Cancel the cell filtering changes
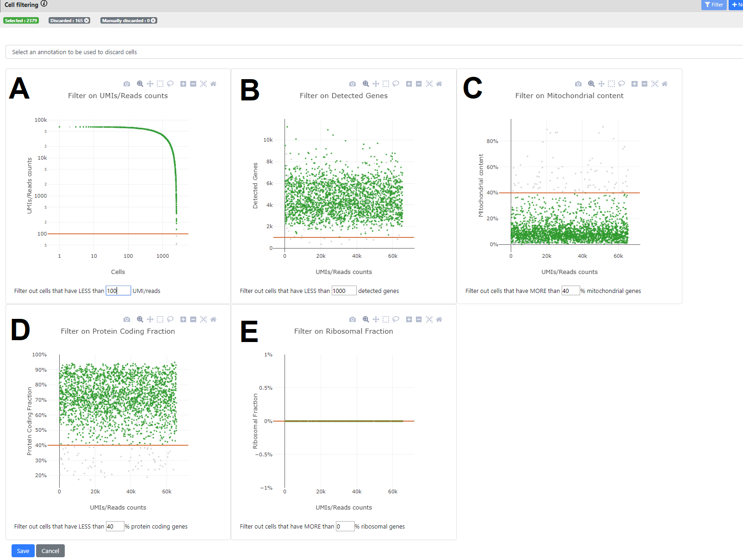 pyautogui.click(x=50, y=551)
